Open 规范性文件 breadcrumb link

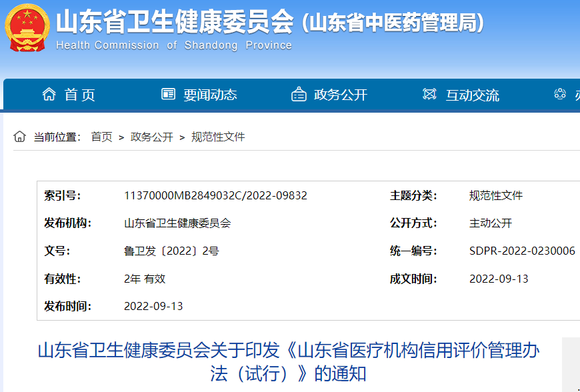[218, 137]
